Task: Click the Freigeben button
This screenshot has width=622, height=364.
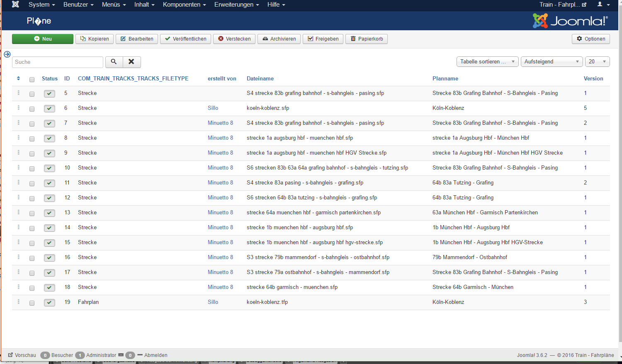Action: [323, 39]
